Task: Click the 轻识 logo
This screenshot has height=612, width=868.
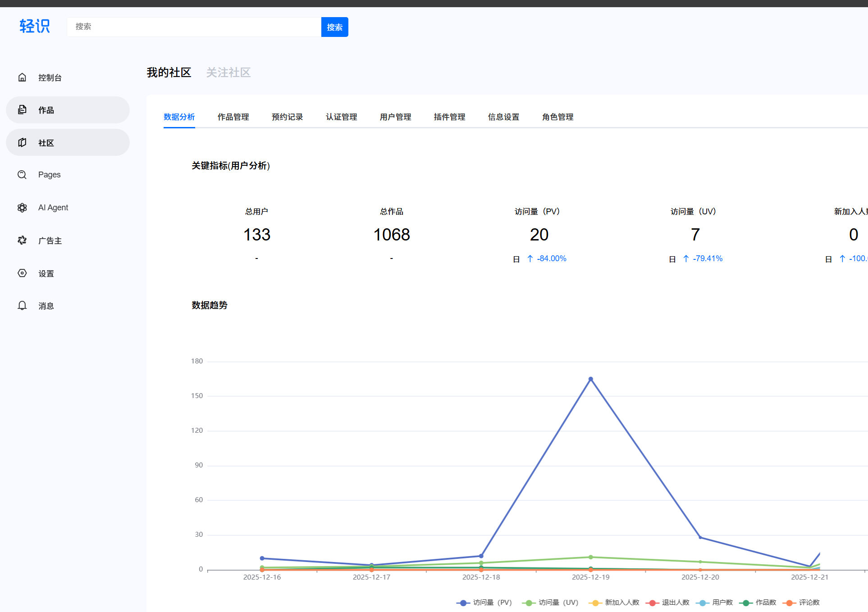Action: (x=35, y=27)
